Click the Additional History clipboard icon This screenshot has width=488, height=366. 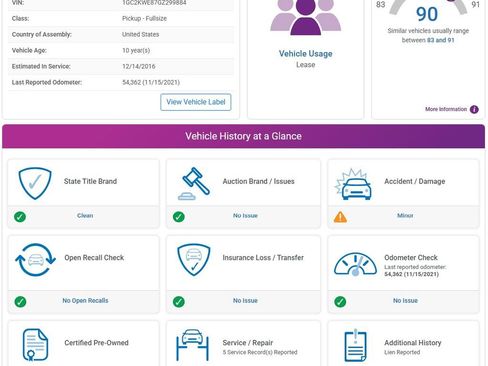(x=355, y=345)
